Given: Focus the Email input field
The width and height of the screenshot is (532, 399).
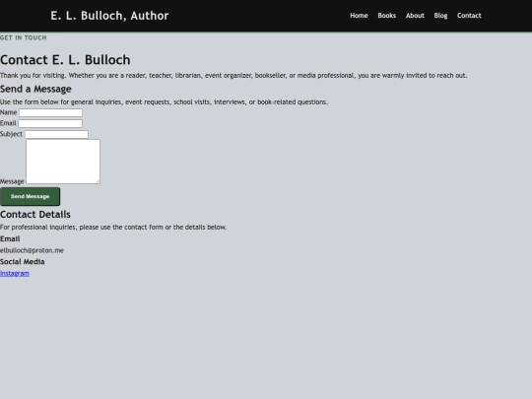Looking at the screenshot, I should point(50,123).
